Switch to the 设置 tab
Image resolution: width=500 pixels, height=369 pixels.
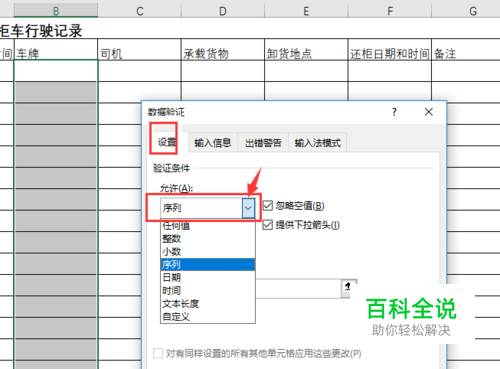point(167,142)
